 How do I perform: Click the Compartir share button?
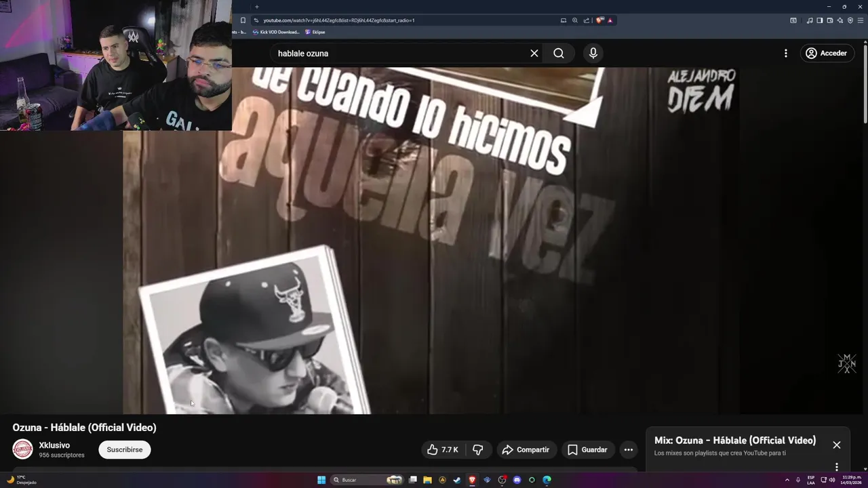coord(526,449)
